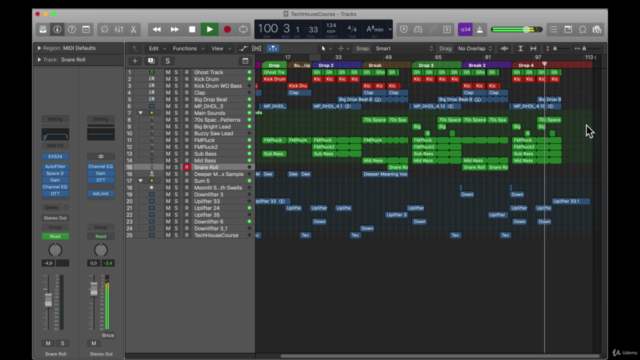
Task: Toggle the Inspector info icon
Action: [x=57, y=29]
